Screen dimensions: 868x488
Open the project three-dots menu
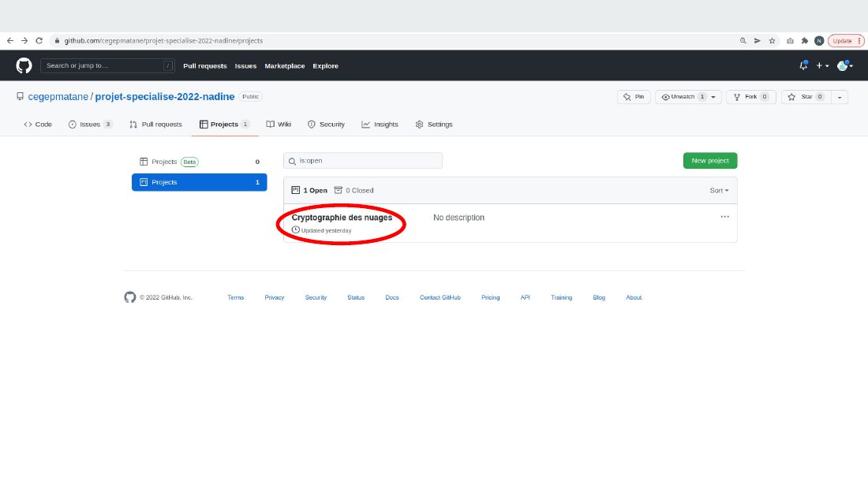pos(724,217)
